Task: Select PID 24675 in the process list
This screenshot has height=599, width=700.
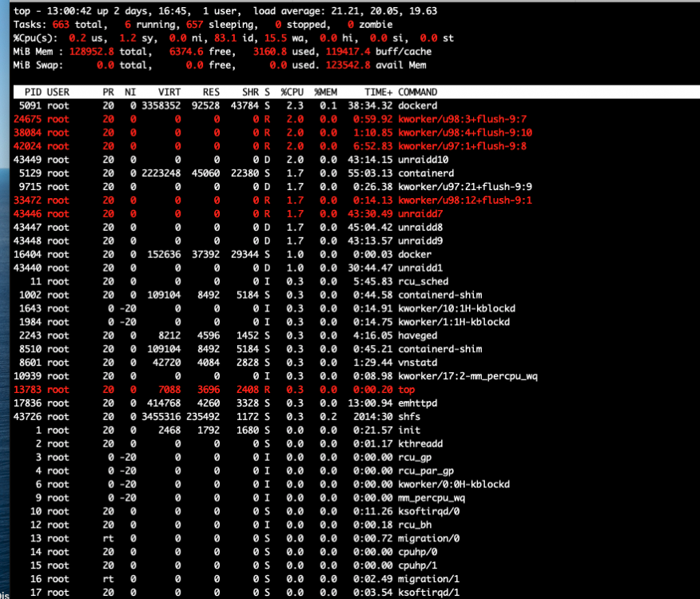Action: pyautogui.click(x=27, y=119)
